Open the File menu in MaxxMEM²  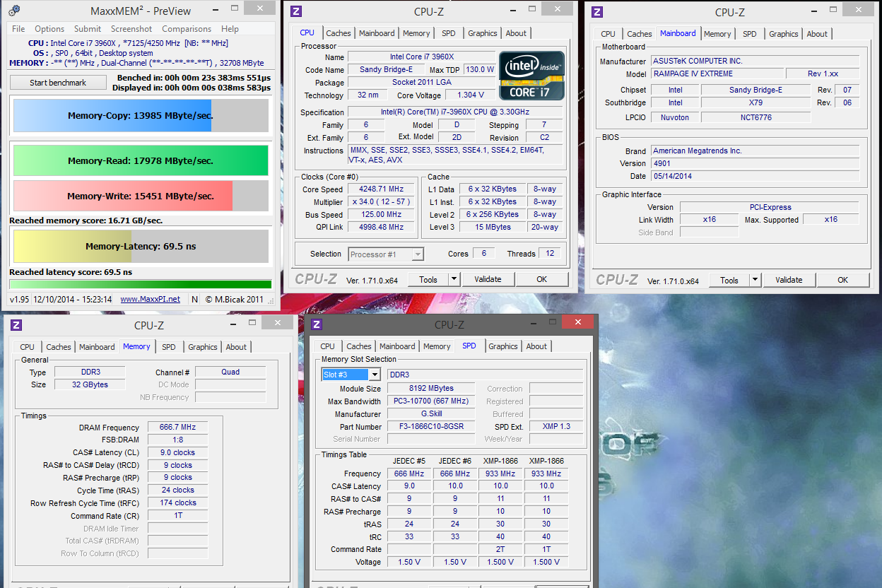pos(18,29)
